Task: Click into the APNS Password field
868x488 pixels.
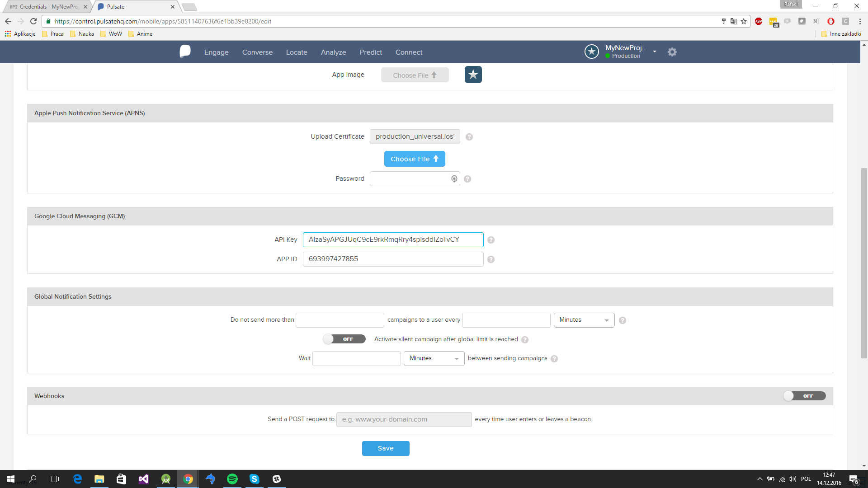Action: pyautogui.click(x=415, y=178)
